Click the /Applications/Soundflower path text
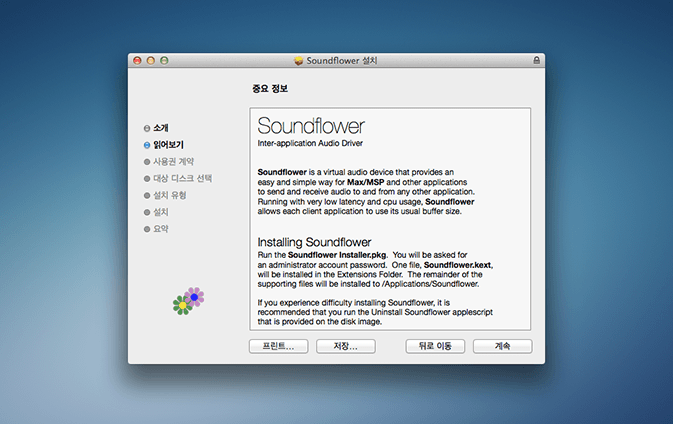 tap(430, 284)
